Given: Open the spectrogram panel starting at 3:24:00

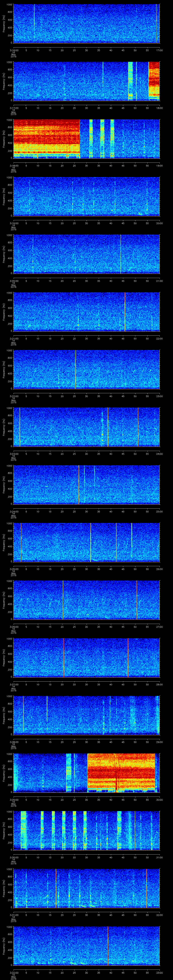Looking at the screenshot, I should pos(86,485).
